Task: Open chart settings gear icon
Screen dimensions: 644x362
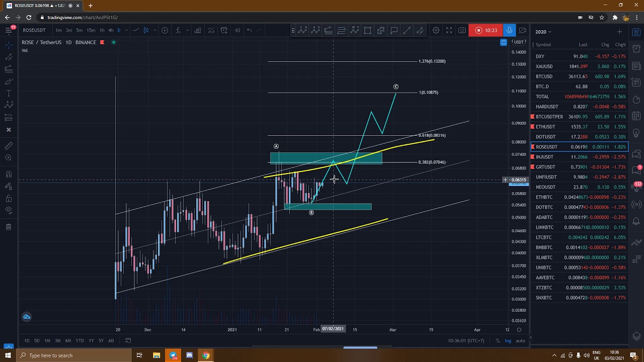Action: click(436, 30)
